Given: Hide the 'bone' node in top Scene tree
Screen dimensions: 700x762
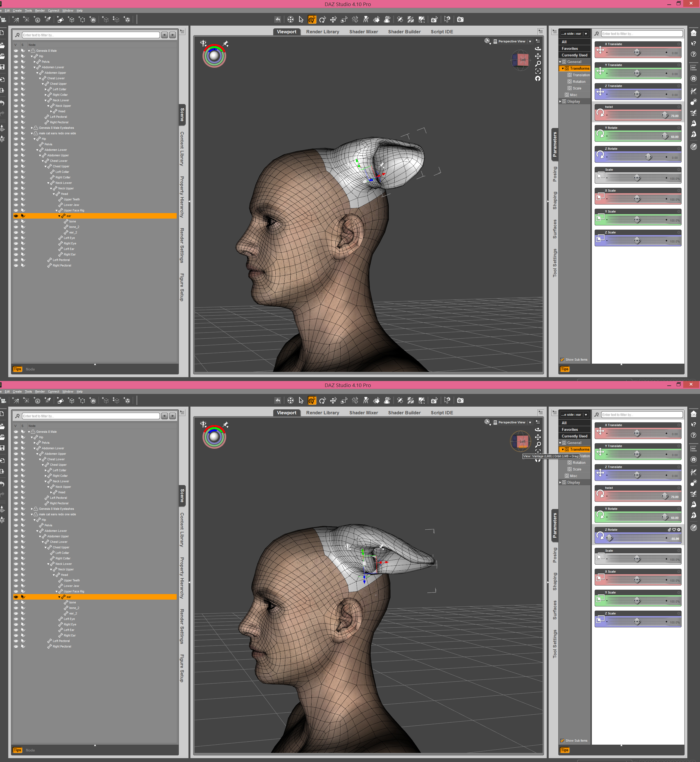Looking at the screenshot, I should 16,221.
